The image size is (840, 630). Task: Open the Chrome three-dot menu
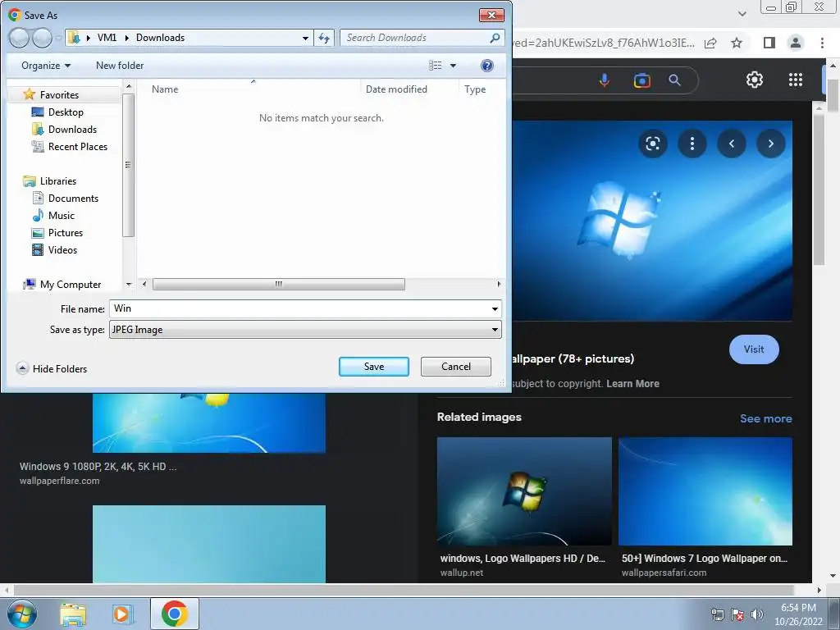pos(822,43)
